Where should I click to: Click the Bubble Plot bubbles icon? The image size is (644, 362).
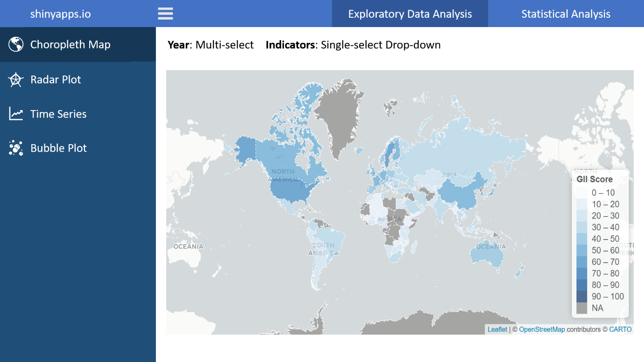16,148
